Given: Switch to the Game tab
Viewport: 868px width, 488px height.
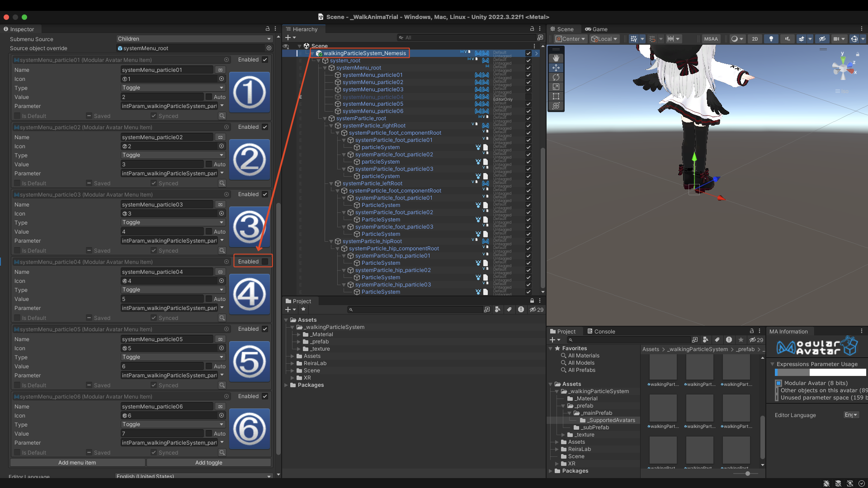Looking at the screenshot, I should (596, 29).
